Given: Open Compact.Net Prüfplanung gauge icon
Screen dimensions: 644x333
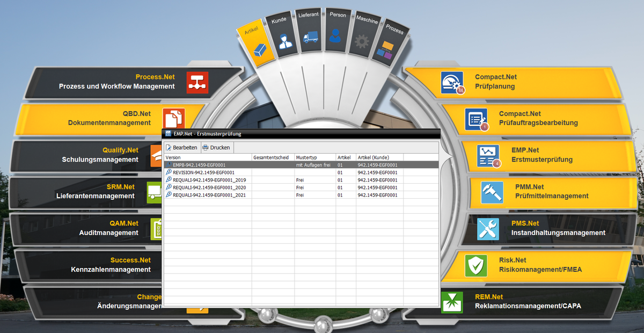Looking at the screenshot, I should click(452, 82).
